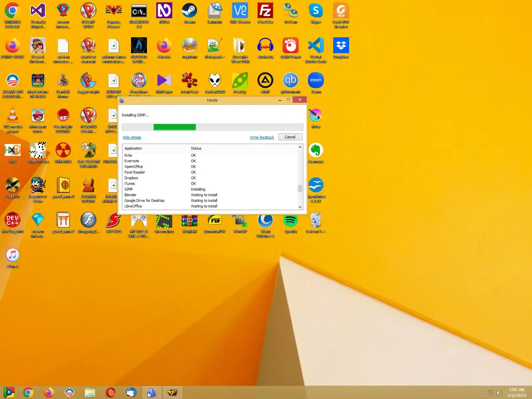Select the Launchy desktop icon

click(215, 13)
